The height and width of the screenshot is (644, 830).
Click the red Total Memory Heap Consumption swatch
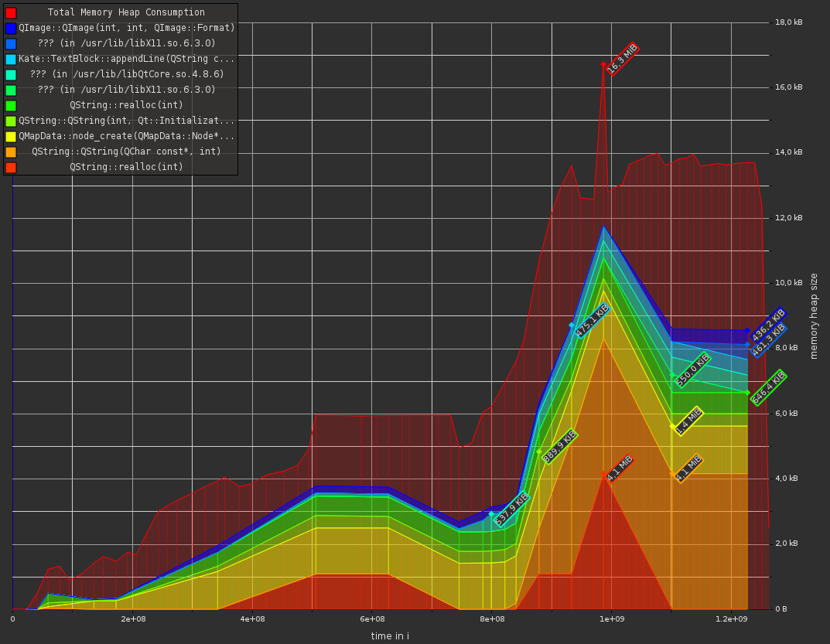pyautogui.click(x=11, y=13)
